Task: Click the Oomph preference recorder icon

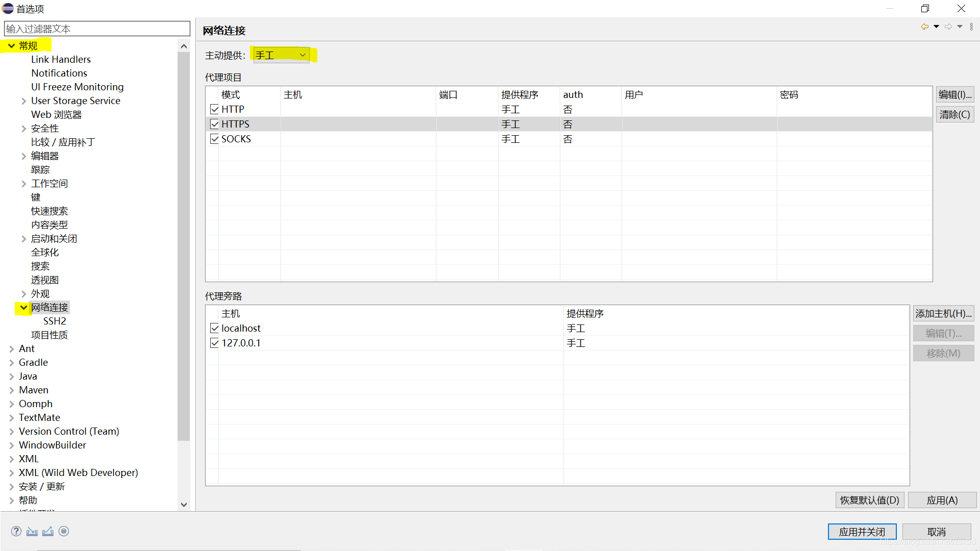Action: (64, 531)
